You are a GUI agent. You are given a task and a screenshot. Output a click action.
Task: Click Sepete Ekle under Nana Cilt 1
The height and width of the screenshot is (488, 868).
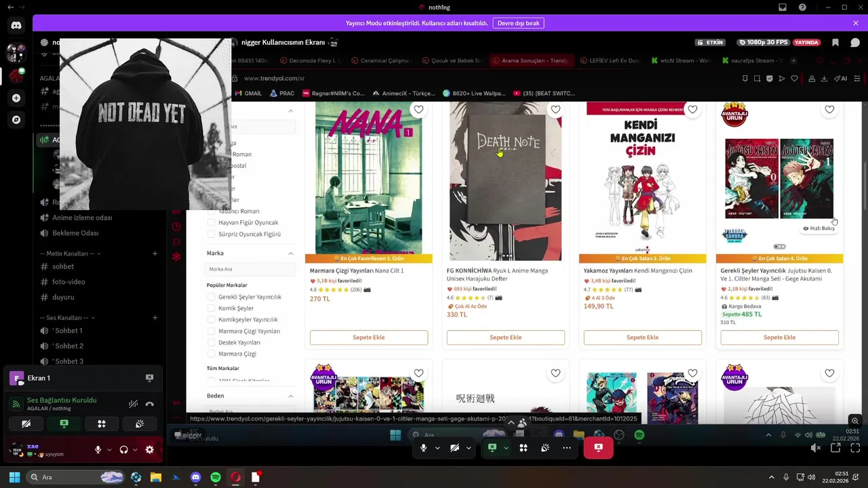coord(369,338)
